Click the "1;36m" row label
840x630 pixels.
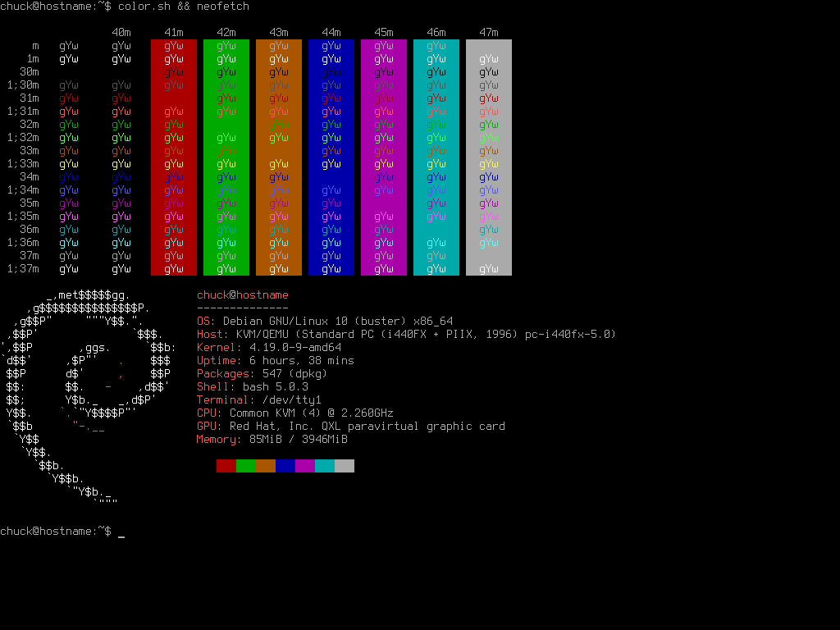(23, 243)
